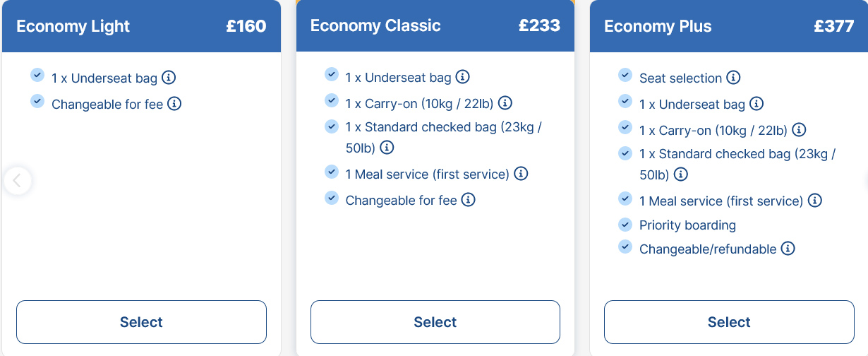
Task: Click check mark next to Economy Light underseat bag
Action: (37, 74)
